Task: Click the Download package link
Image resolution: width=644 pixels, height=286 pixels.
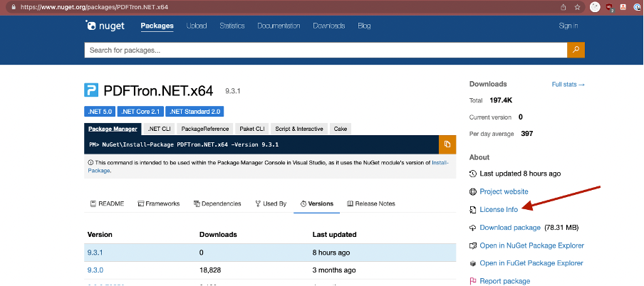Action: click(510, 228)
